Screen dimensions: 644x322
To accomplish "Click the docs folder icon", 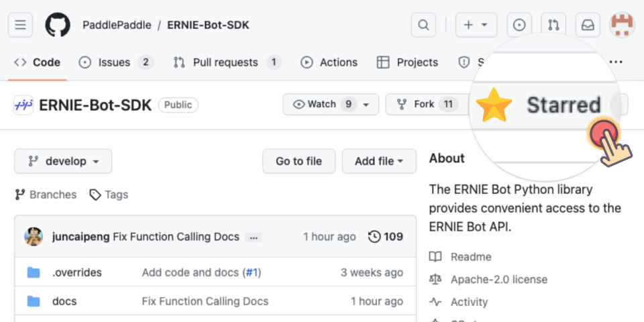I will click(34, 301).
